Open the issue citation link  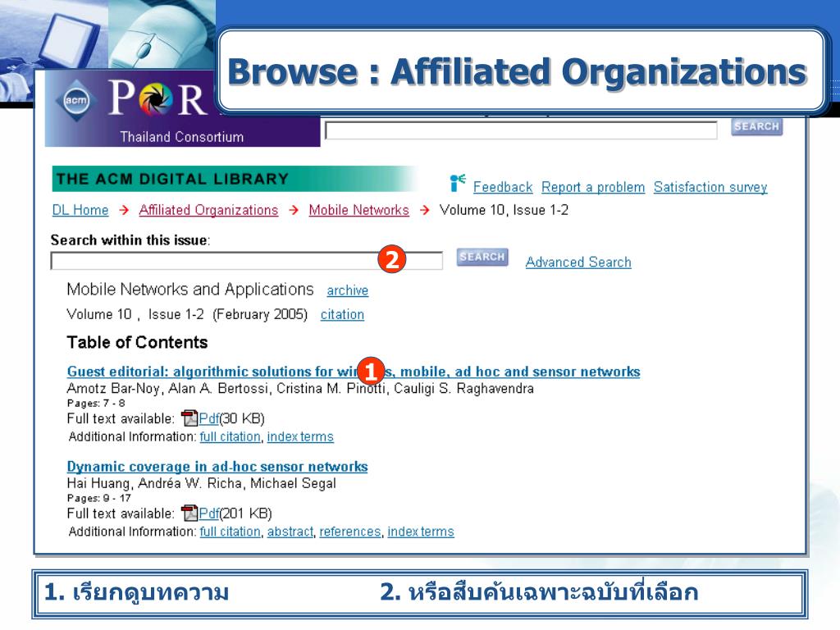[342, 314]
